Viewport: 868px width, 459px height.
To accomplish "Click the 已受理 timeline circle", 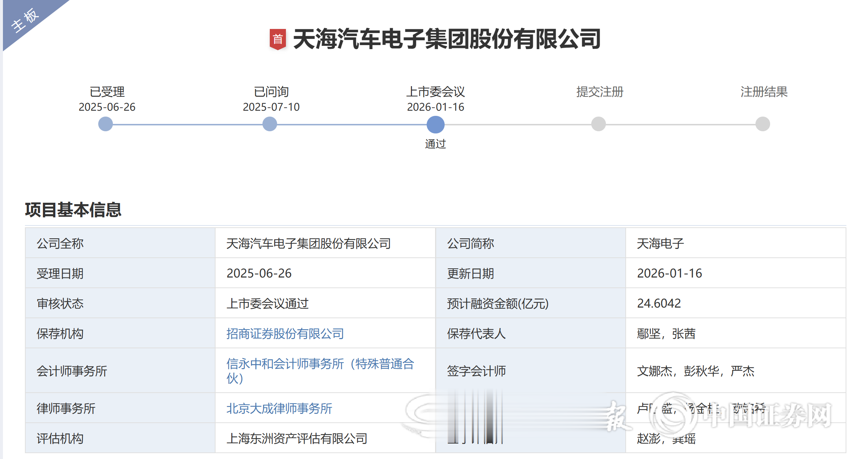I will 106,124.
